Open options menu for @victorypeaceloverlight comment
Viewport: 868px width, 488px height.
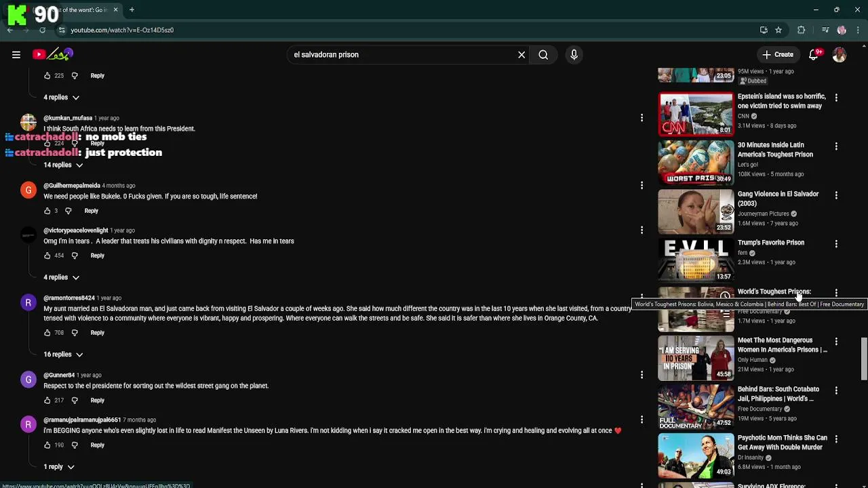(x=642, y=230)
